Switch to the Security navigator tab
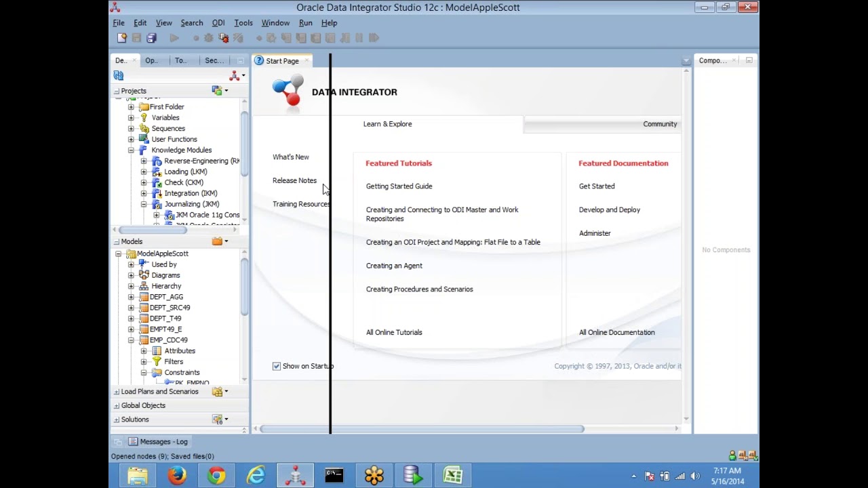Image resolution: width=868 pixels, height=488 pixels. pyautogui.click(x=214, y=61)
